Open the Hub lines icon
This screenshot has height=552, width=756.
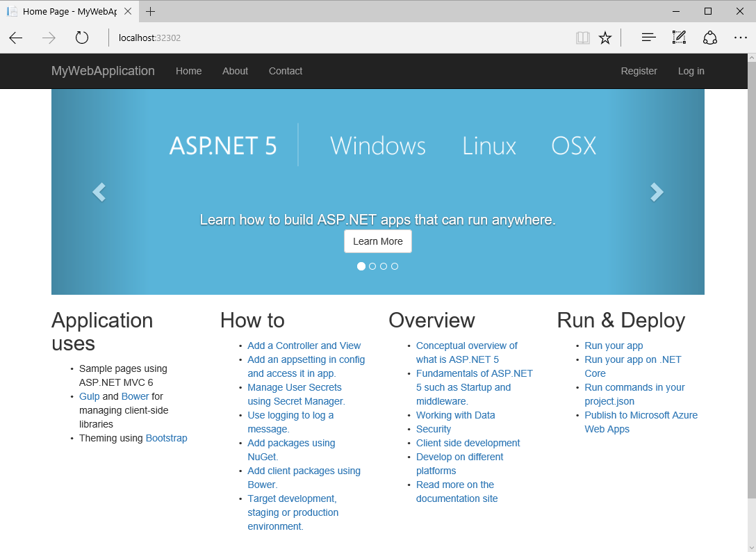pos(648,38)
